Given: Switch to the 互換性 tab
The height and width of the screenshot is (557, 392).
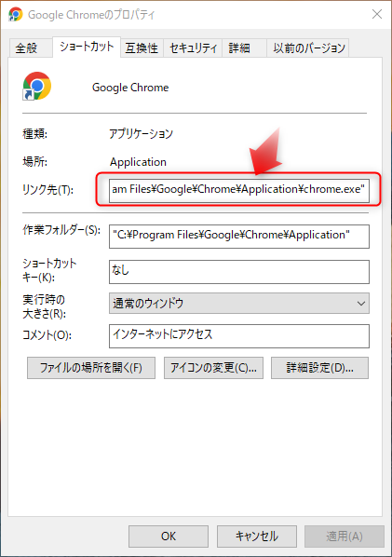Looking at the screenshot, I should coord(142,48).
